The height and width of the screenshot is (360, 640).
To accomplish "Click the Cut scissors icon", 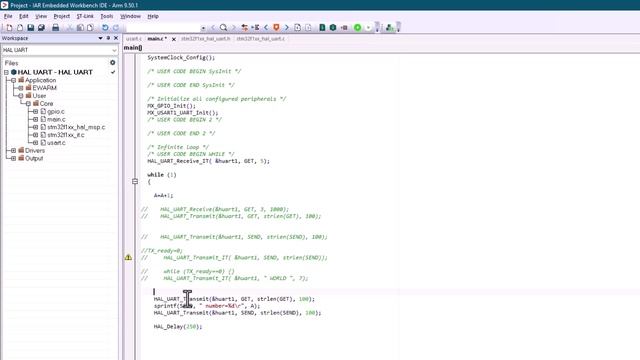I will [x=69, y=28].
